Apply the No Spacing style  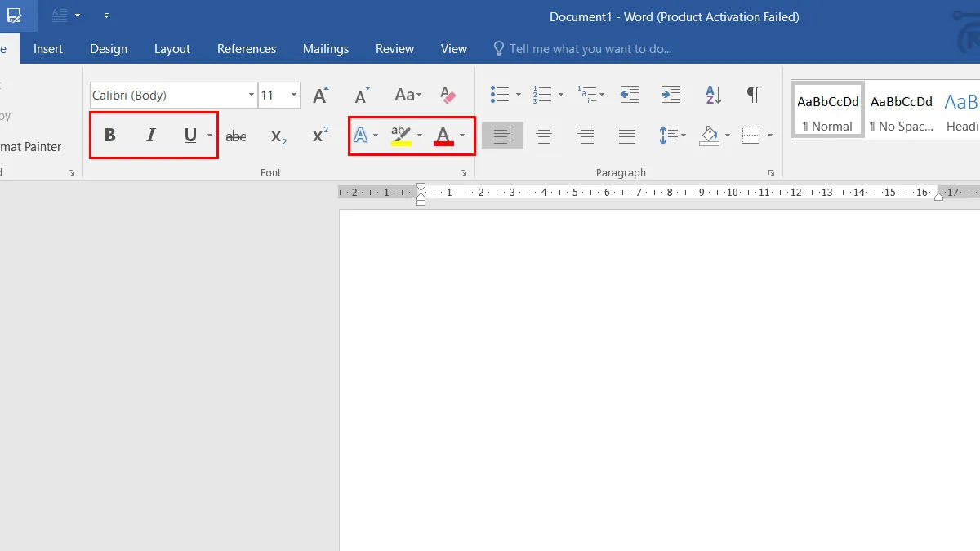902,110
